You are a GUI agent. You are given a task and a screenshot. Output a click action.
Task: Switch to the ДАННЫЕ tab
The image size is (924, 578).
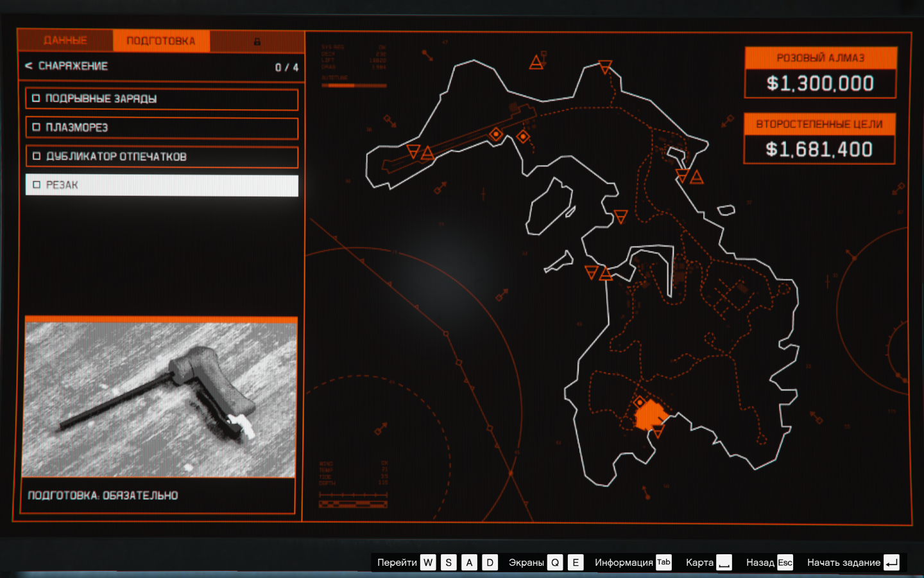(x=65, y=40)
